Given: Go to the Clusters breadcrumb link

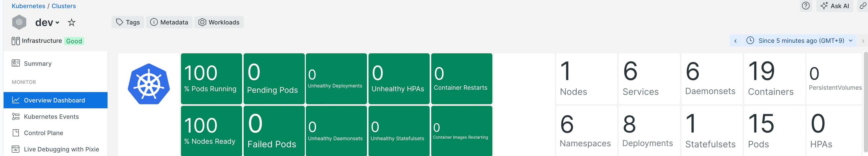Looking at the screenshot, I should [x=64, y=6].
